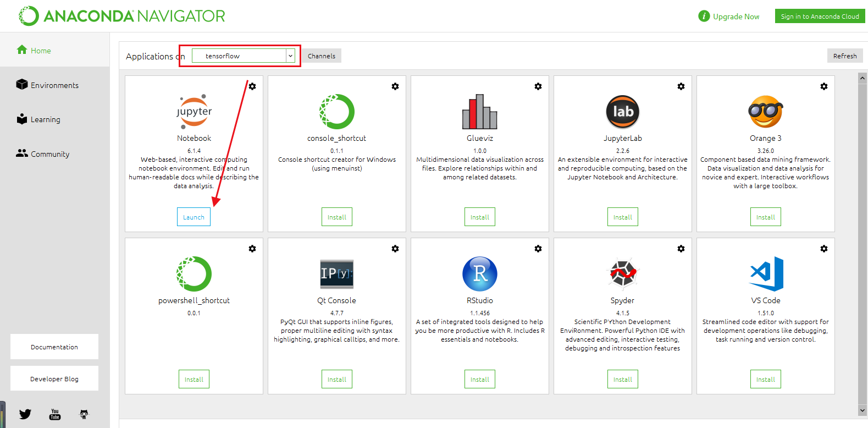The width and height of the screenshot is (868, 428).
Task: Open the GitHub link icon
Action: click(x=84, y=414)
